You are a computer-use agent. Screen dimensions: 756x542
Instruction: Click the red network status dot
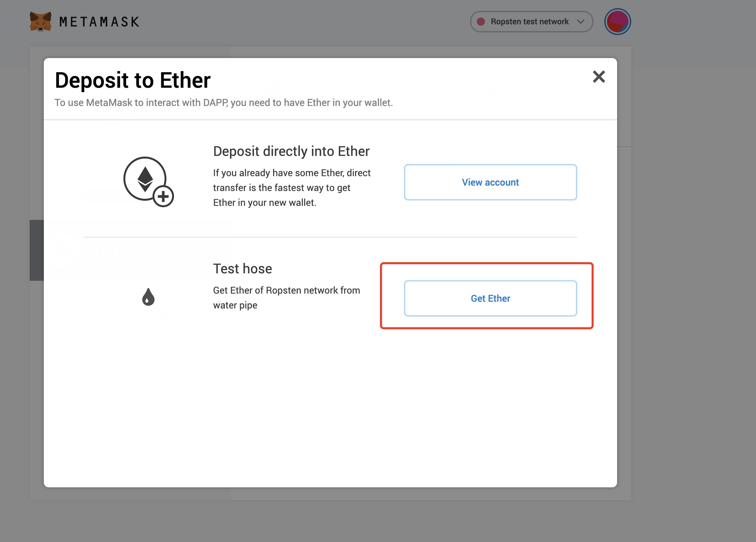[481, 22]
